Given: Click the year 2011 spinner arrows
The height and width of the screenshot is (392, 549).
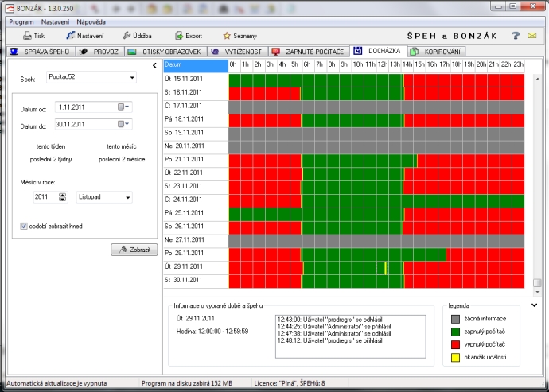Looking at the screenshot, I should point(62,197).
